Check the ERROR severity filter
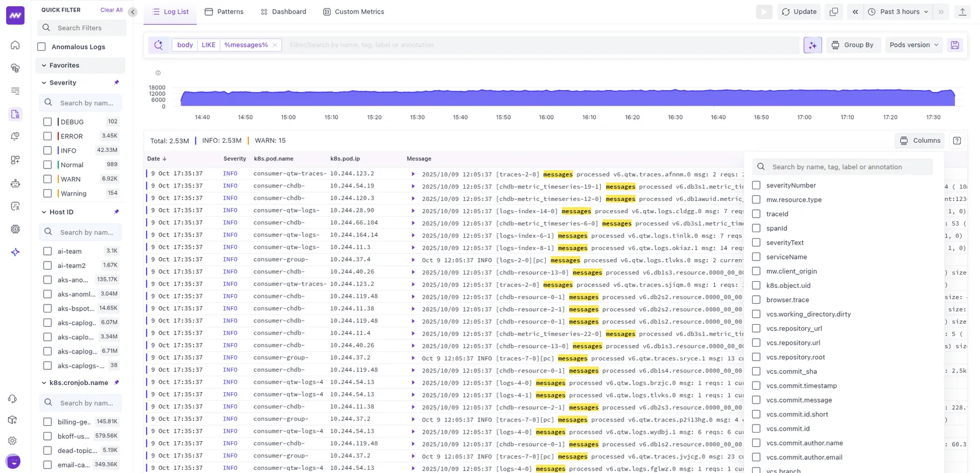Viewport: 980px width, 473px height. pyautogui.click(x=48, y=136)
